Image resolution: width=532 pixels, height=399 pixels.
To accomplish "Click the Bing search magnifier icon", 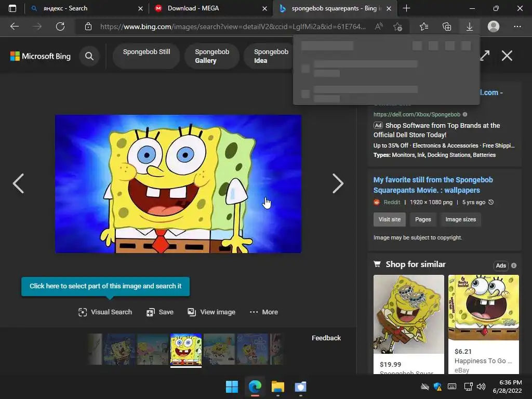I will click(x=89, y=56).
